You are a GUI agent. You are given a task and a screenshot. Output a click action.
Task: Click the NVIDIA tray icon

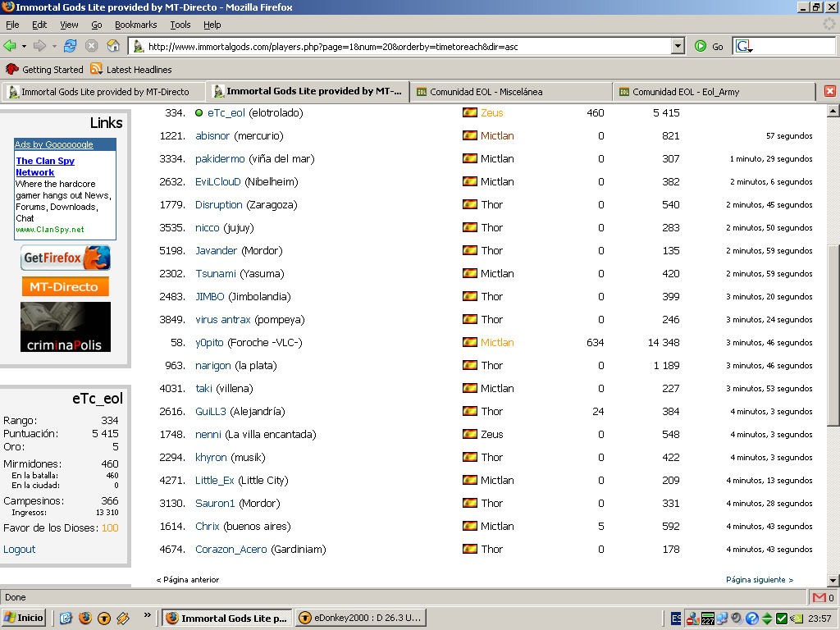click(x=797, y=619)
